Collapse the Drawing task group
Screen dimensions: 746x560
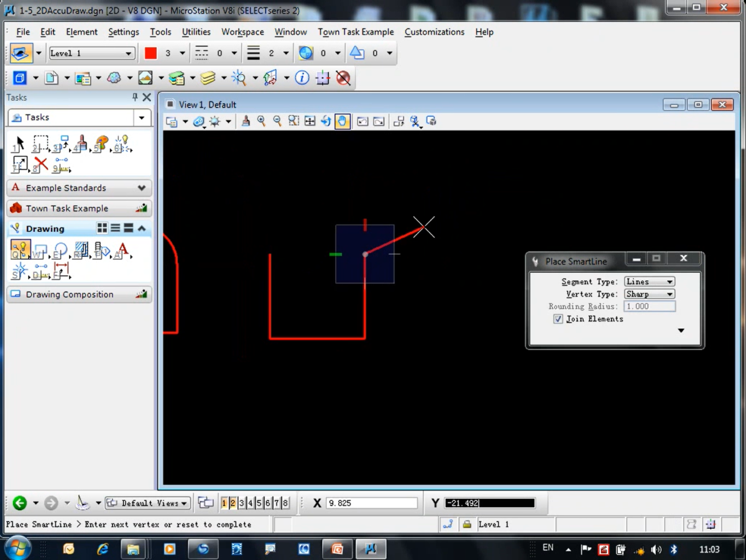[142, 229]
